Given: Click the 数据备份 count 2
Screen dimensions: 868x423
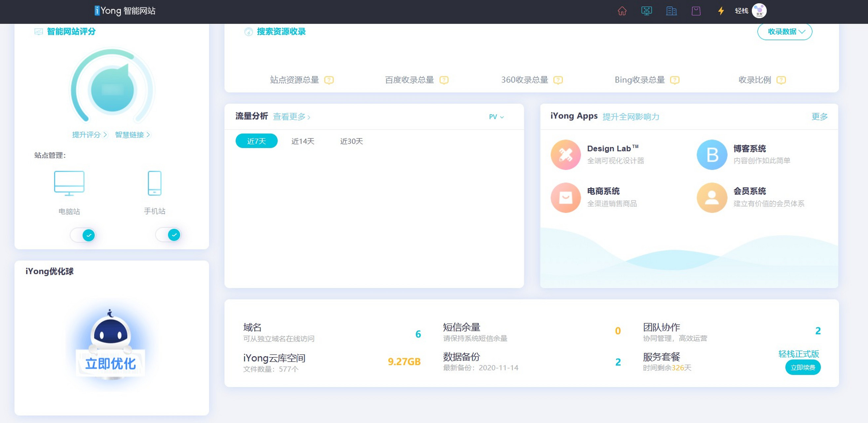Looking at the screenshot, I should pos(618,362).
